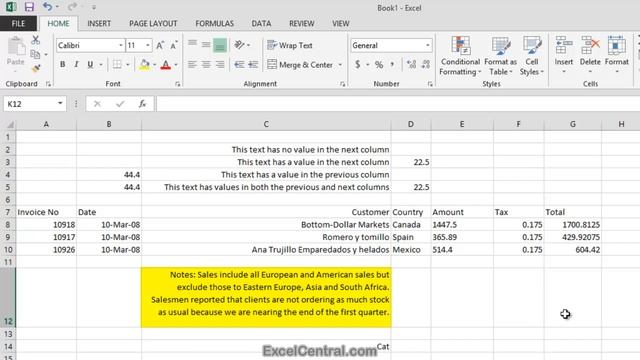Click the Format Painter brush icon
Image resolution: width=640 pixels, height=360 pixels.
pyautogui.click(x=36, y=68)
